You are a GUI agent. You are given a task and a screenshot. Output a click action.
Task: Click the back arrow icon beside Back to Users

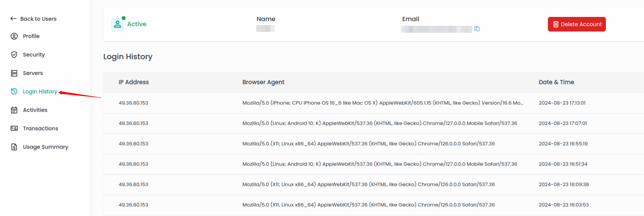click(13, 18)
